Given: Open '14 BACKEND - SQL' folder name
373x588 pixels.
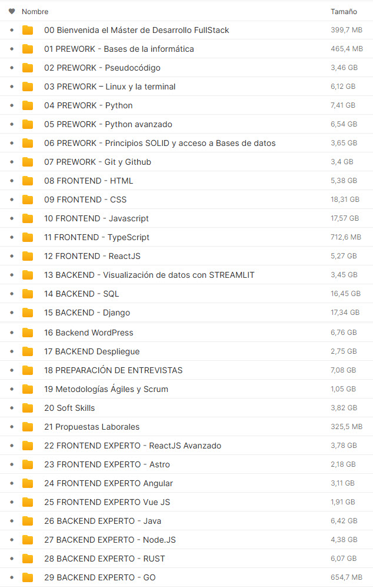Looking at the screenshot, I should [81, 294].
